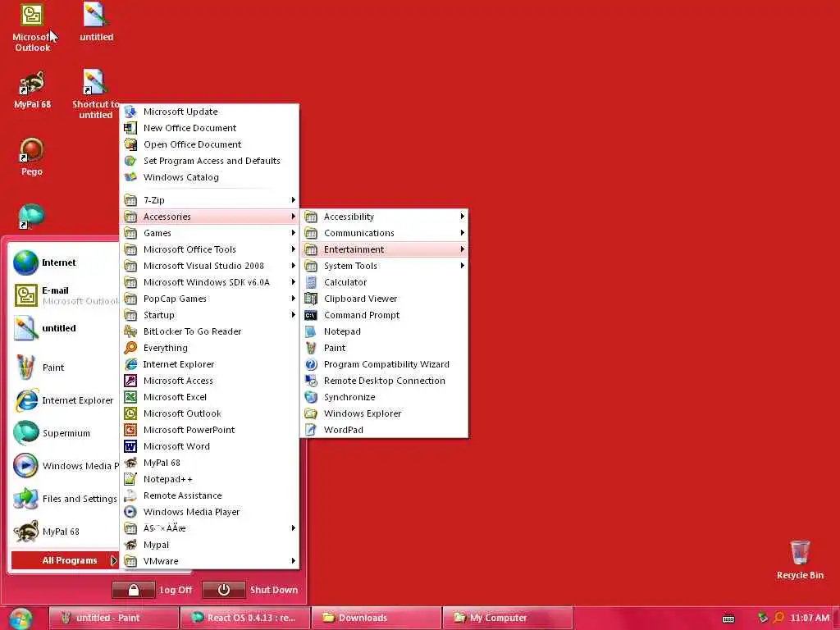The height and width of the screenshot is (630, 840).
Task: Open Files and Settings transfer wizard
Action: pos(64,498)
